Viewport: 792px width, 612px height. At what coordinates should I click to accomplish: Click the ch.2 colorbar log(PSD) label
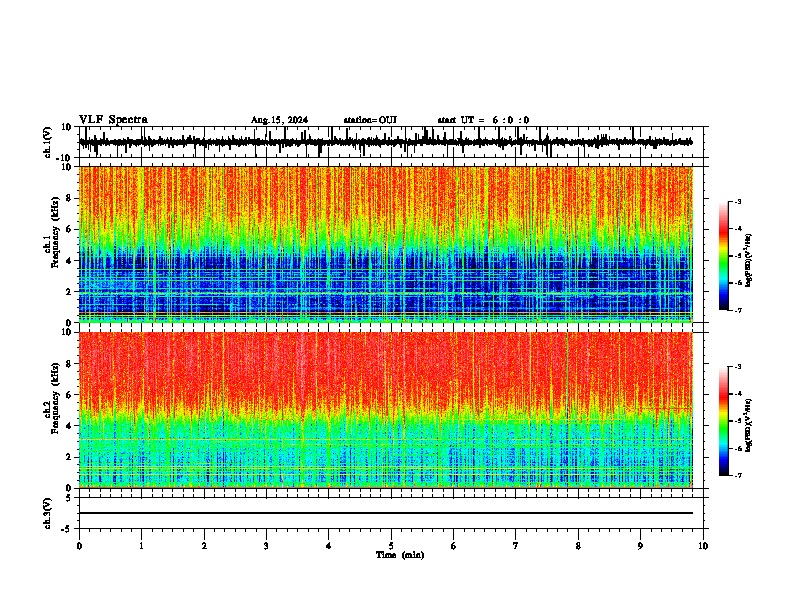(x=748, y=425)
